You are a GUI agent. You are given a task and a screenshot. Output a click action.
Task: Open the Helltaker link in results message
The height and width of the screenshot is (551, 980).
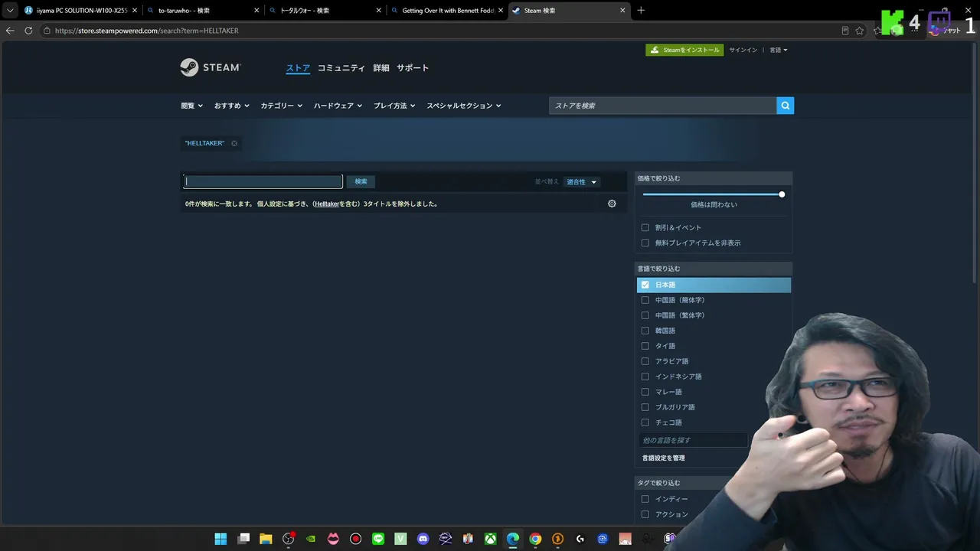[327, 204]
